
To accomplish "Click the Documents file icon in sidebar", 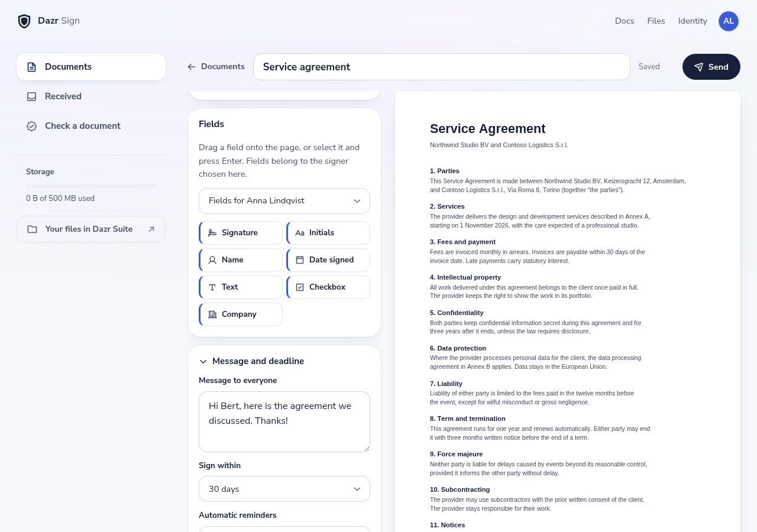I will [x=32, y=67].
